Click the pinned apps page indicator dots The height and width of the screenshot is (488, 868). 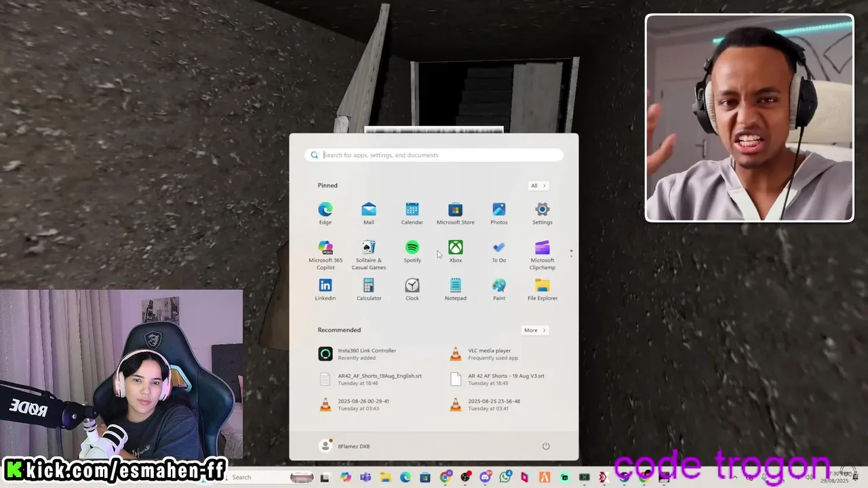point(572,253)
